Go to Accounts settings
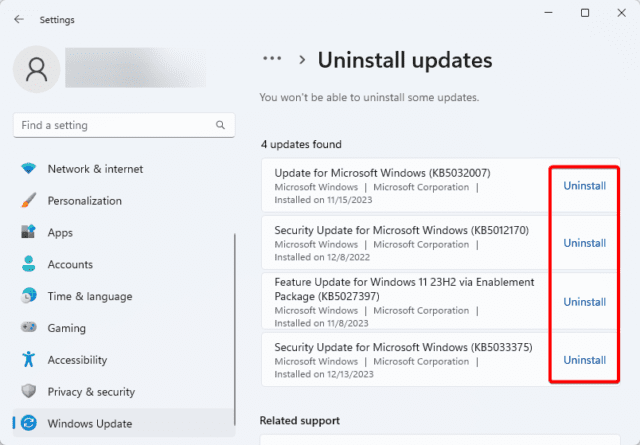 click(x=124, y=264)
